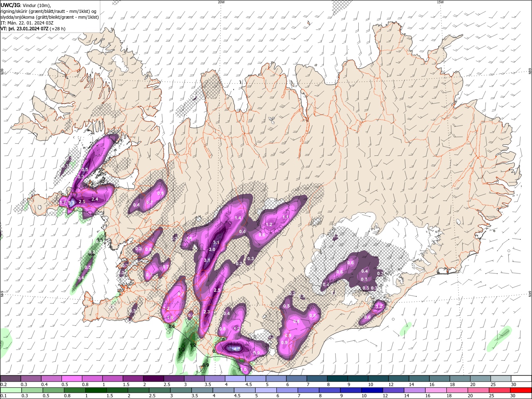This screenshot has height=399, width=532.
Task: Pick the bottom-row pale green swatch between 0.1 and 0.3
Action: click(x=10, y=390)
